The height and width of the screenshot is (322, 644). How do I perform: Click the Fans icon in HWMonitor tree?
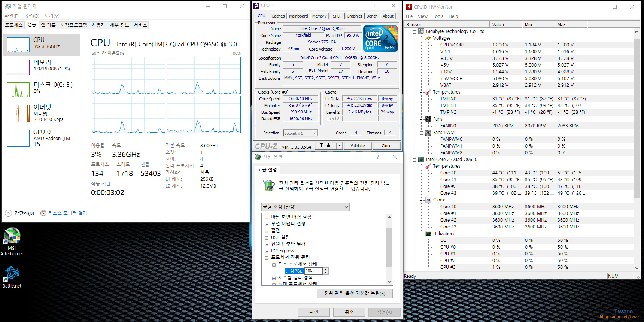[x=428, y=119]
